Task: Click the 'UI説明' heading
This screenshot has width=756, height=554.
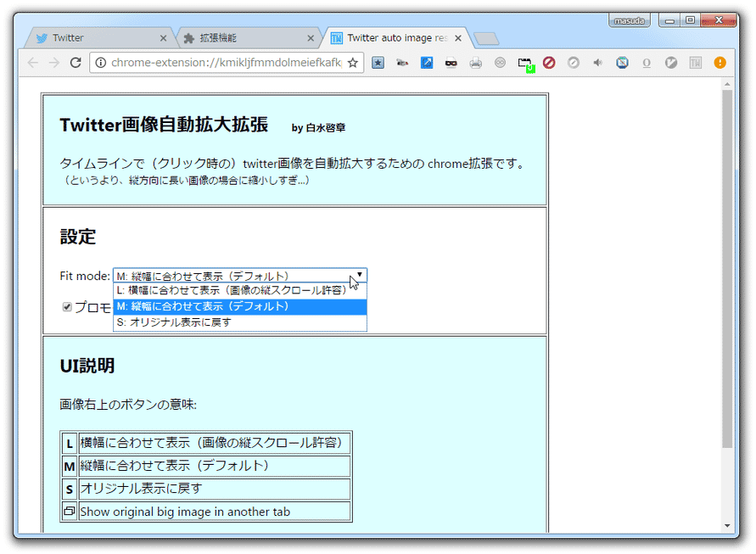Action: coord(87,366)
